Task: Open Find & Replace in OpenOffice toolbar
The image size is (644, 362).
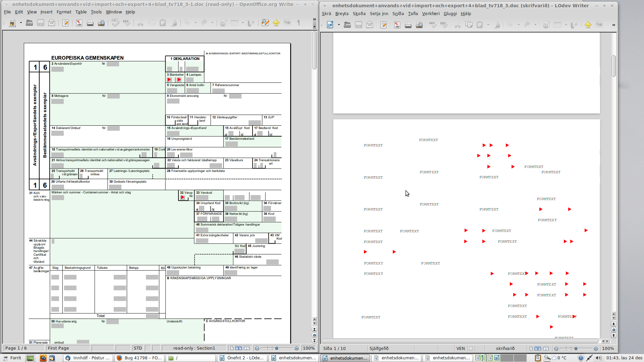Action: 265,23
